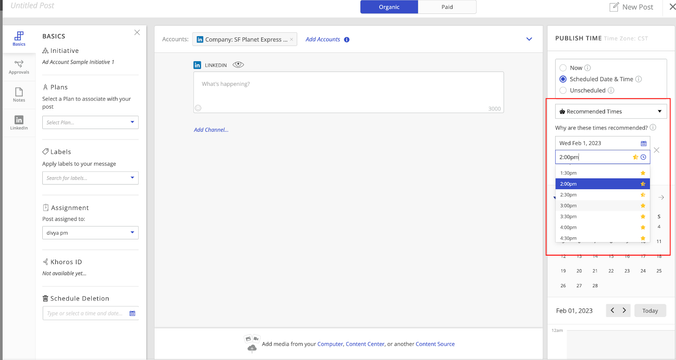Select 2:00pm from time list
676x360 pixels.
click(x=602, y=184)
